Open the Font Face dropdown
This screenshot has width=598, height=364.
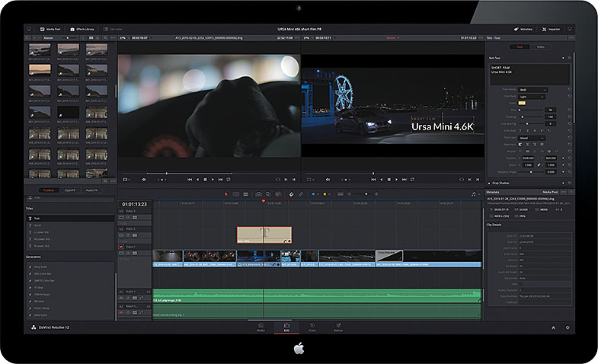click(532, 97)
